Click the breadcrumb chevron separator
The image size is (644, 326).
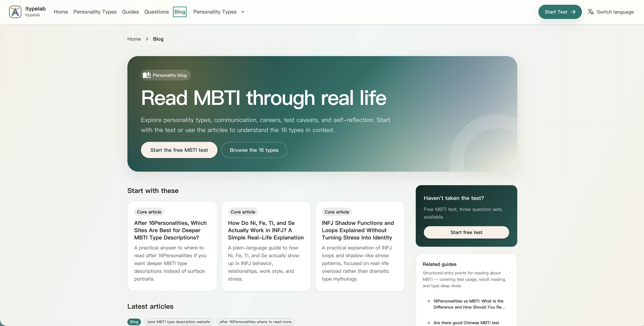tap(147, 39)
